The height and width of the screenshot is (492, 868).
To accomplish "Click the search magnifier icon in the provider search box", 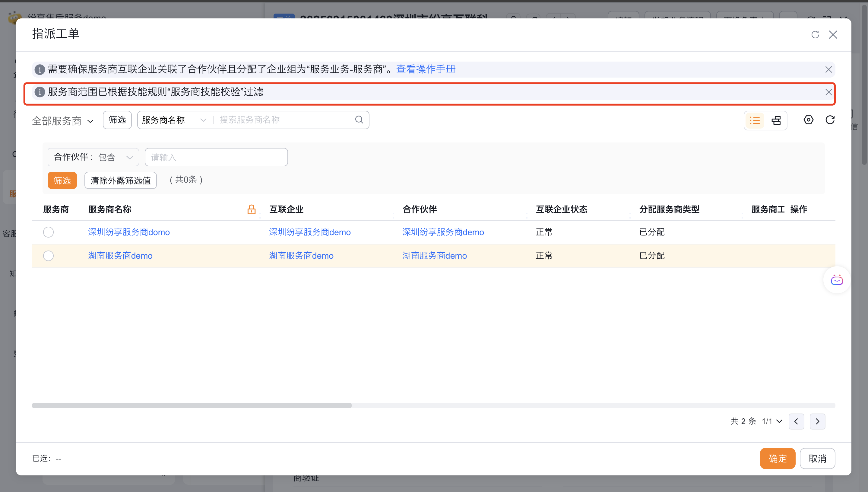I will (x=359, y=120).
